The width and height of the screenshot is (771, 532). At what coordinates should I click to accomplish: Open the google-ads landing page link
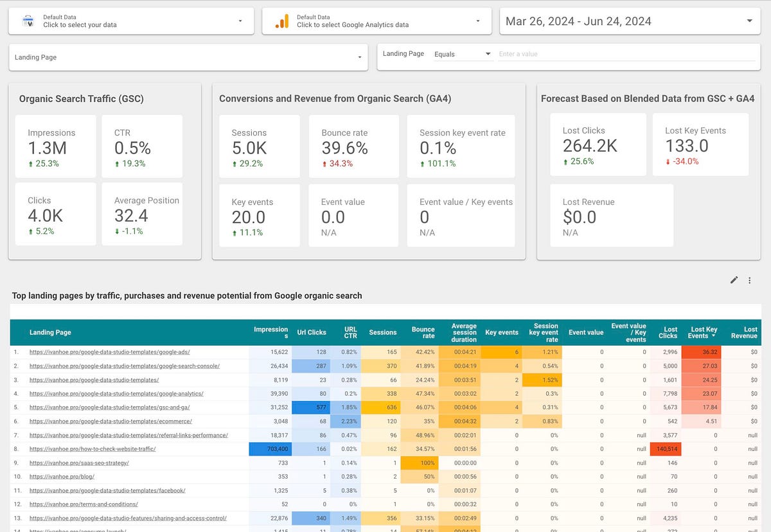point(109,352)
